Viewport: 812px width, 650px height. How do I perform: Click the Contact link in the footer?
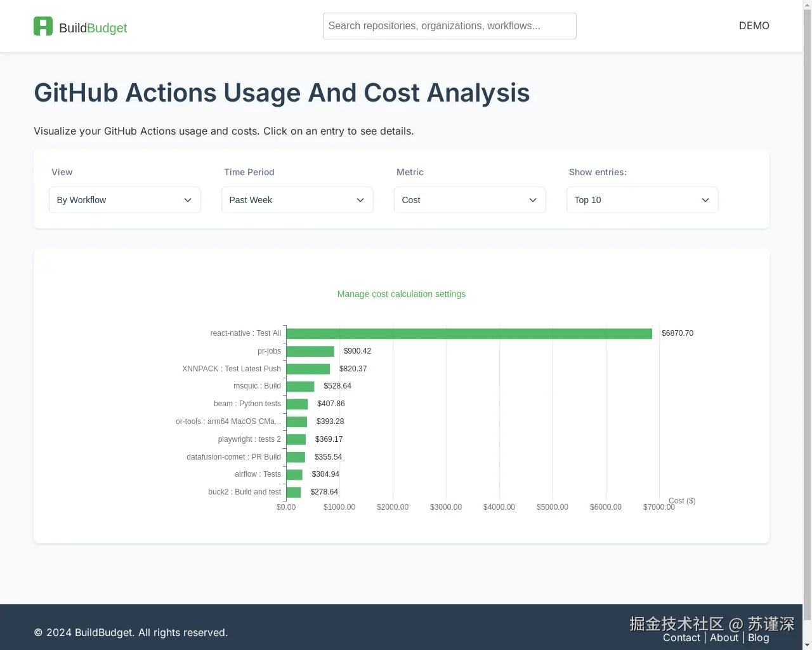tap(681, 637)
